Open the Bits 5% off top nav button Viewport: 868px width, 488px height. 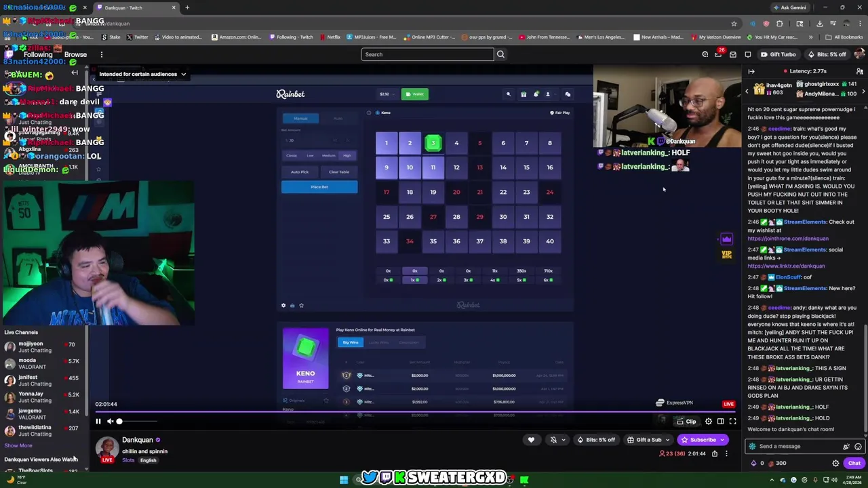pos(827,54)
